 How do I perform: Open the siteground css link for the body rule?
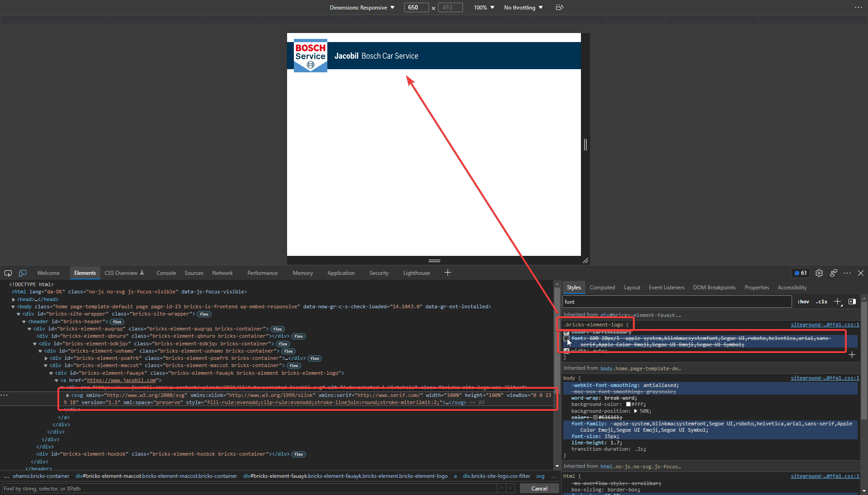tap(825, 378)
